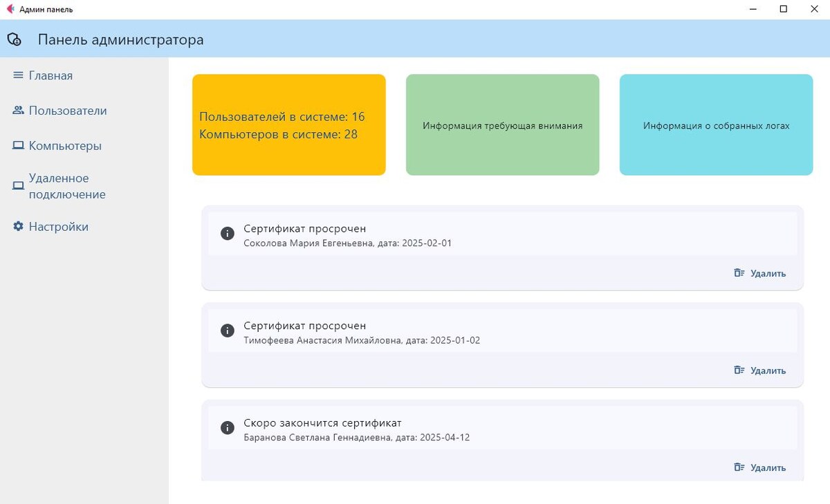
Task: Click Сертификат просрочен title above Соколова
Action: pos(305,228)
